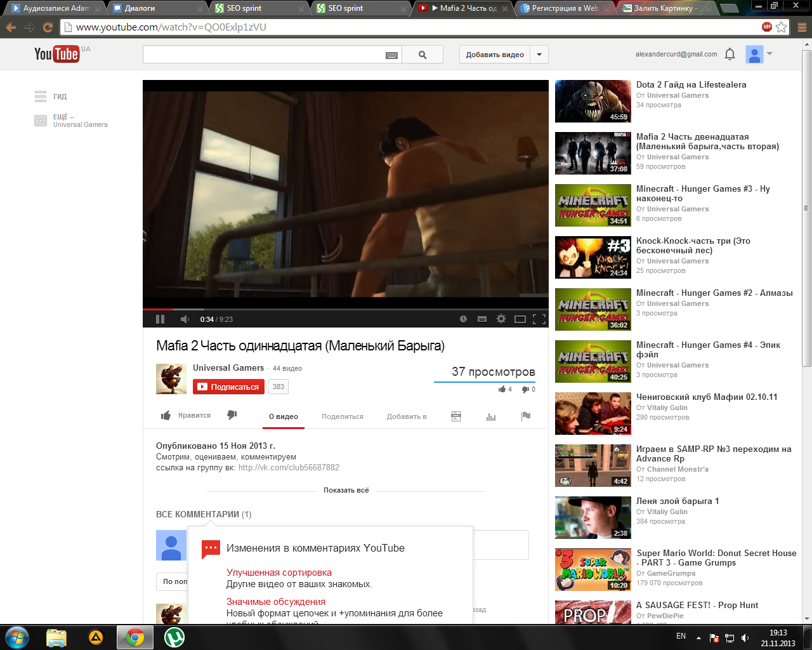Viewport: 812px width, 650px height.
Task: Open Леня злой барыга 1 video
Action: [x=678, y=501]
